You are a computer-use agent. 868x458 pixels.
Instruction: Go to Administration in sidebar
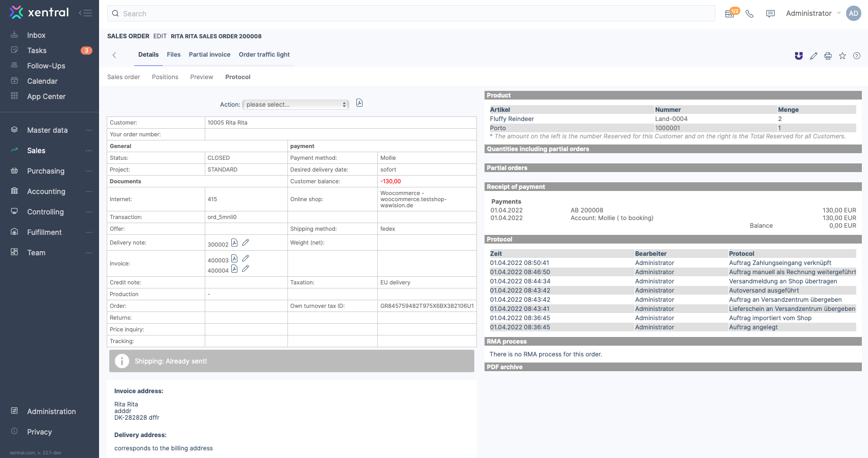pos(51,412)
